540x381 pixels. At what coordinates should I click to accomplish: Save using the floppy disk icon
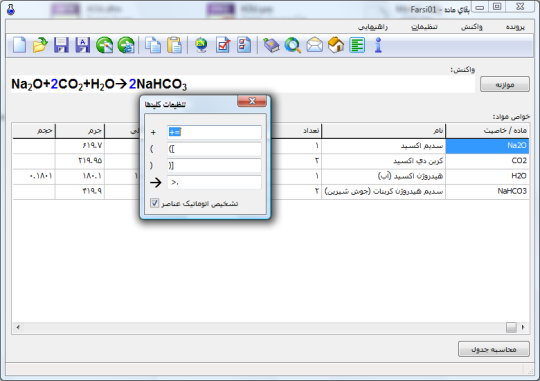(x=61, y=45)
